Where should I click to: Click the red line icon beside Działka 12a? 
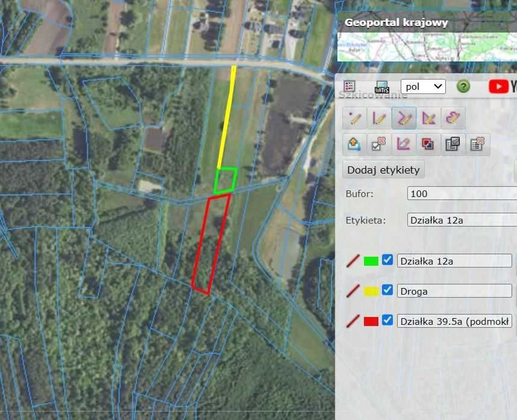(x=353, y=261)
